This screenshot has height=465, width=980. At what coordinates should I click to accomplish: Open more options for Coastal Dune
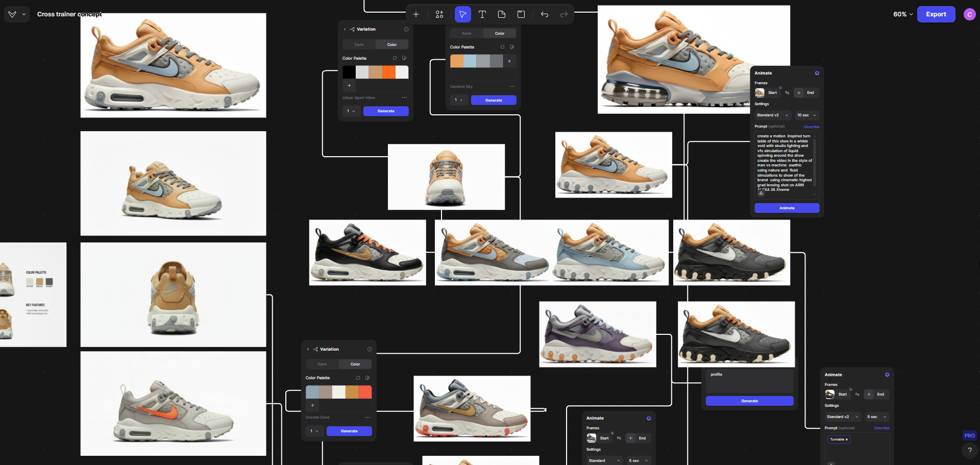click(x=367, y=418)
